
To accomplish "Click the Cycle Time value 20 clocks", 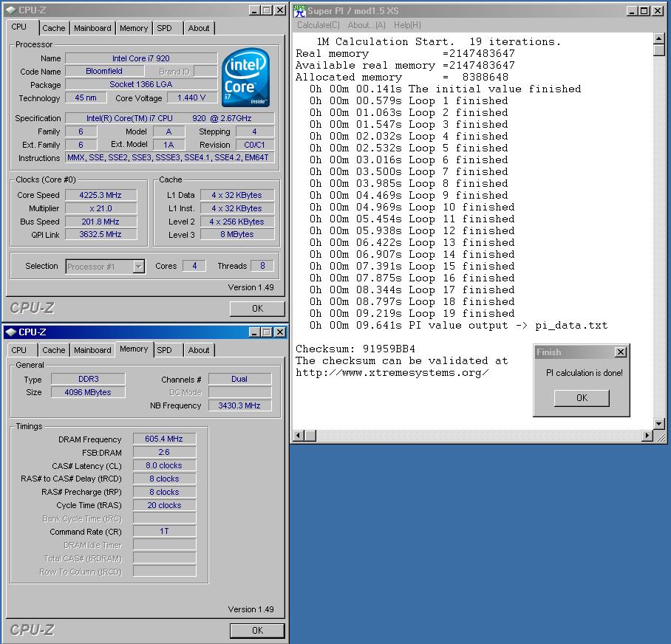I will [164, 505].
